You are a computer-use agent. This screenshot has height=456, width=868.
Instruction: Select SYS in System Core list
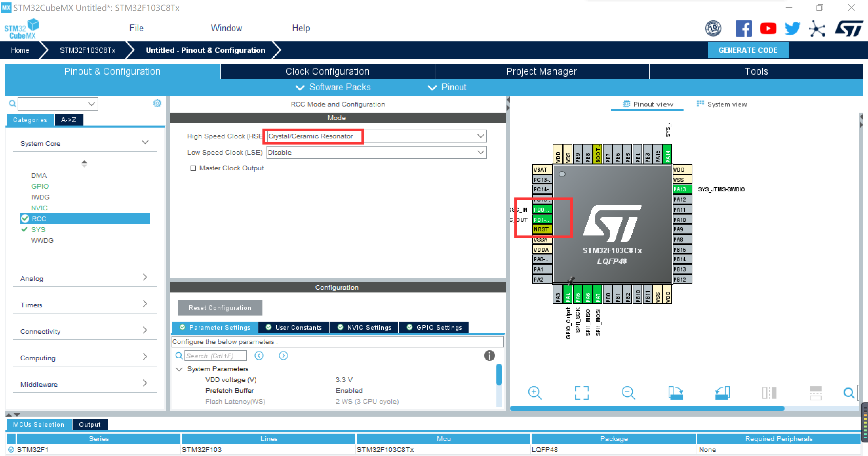tap(38, 230)
